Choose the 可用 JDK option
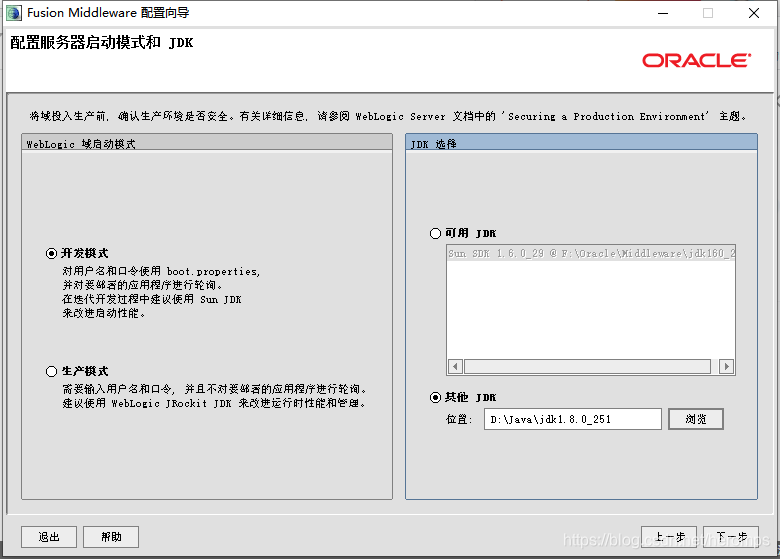This screenshot has height=559, width=780. [435, 233]
